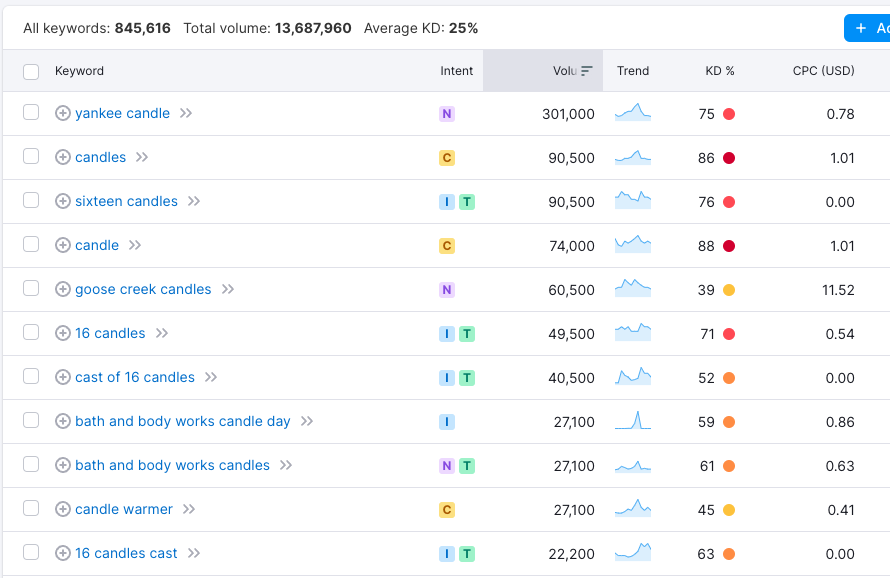Sort by CPC (USD) column header
890x578 pixels.
tap(824, 70)
